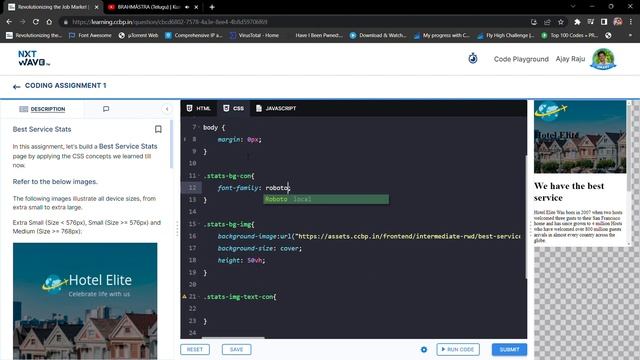This screenshot has height=360, width=640.
Task: Open Code Playground
Action: pyautogui.click(x=521, y=59)
